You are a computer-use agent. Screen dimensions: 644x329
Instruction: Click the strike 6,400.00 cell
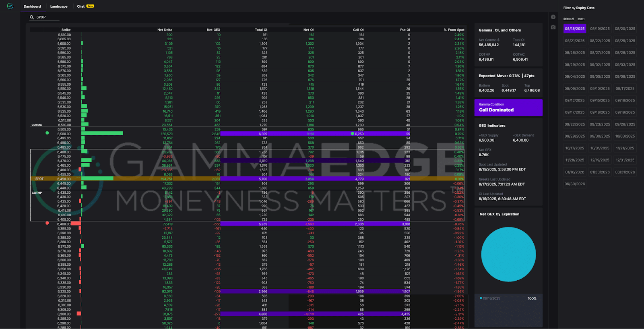click(64, 224)
